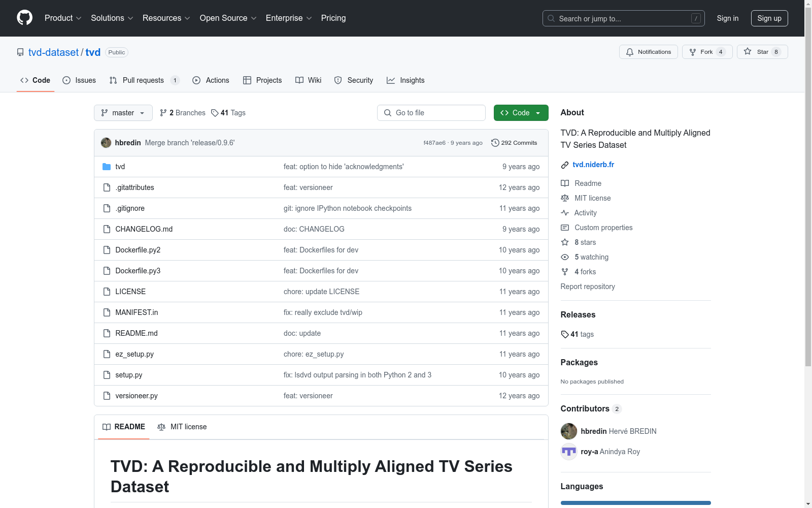
Task: Click the branch icon beside 2 Branches
Action: (x=163, y=113)
